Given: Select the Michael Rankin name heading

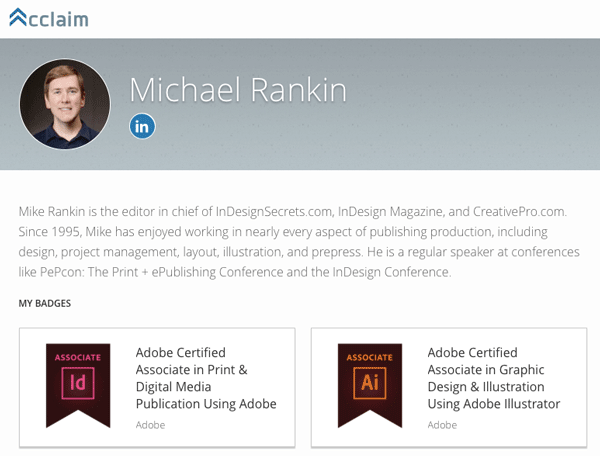Looking at the screenshot, I should pyautogui.click(x=238, y=90).
